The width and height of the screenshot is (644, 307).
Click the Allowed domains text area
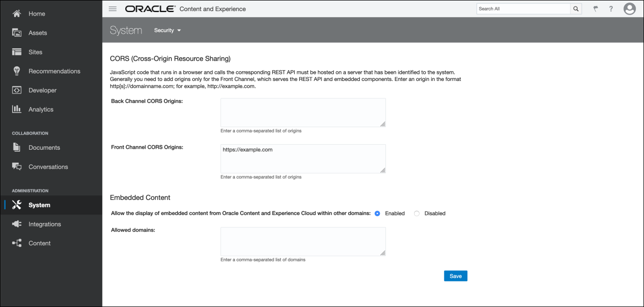click(x=303, y=241)
